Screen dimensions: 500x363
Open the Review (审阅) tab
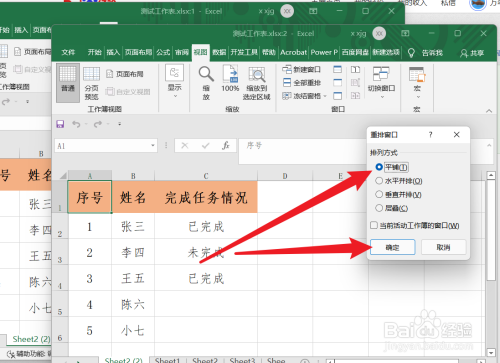coord(182,52)
